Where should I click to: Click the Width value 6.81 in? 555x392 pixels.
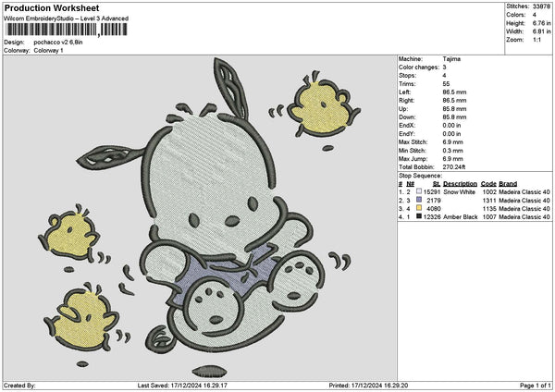[542, 31]
